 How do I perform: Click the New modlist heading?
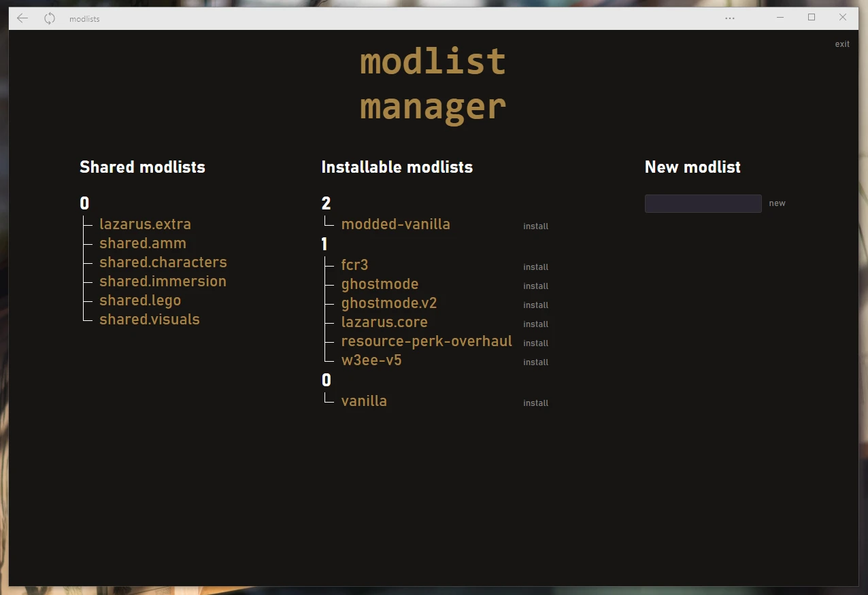click(692, 167)
